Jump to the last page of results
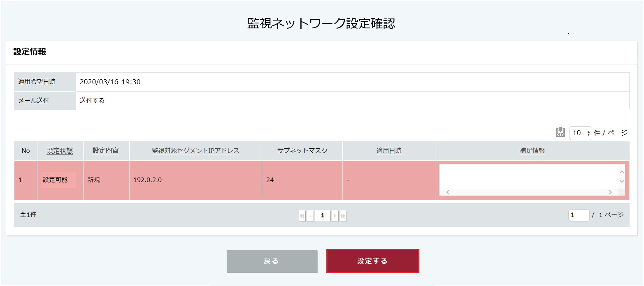 (343, 215)
